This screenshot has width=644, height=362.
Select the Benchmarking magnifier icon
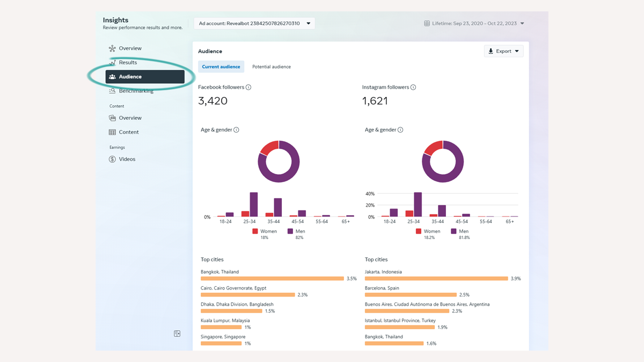(112, 90)
